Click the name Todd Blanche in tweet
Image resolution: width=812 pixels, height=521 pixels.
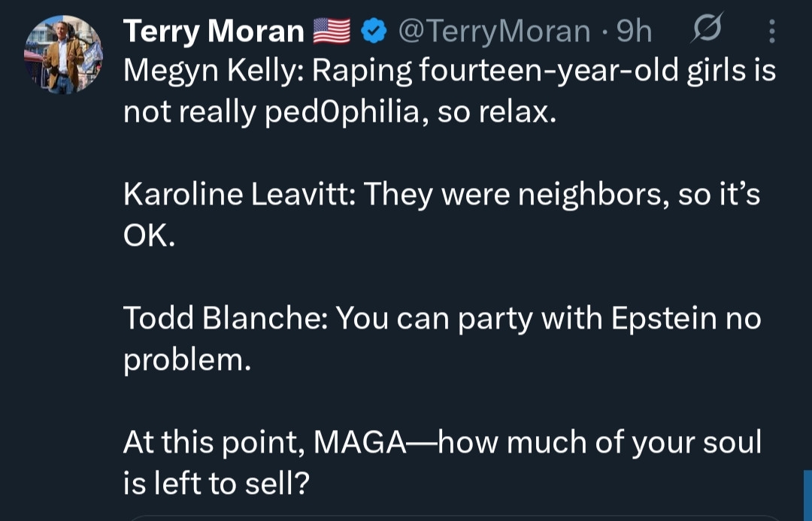point(223,319)
